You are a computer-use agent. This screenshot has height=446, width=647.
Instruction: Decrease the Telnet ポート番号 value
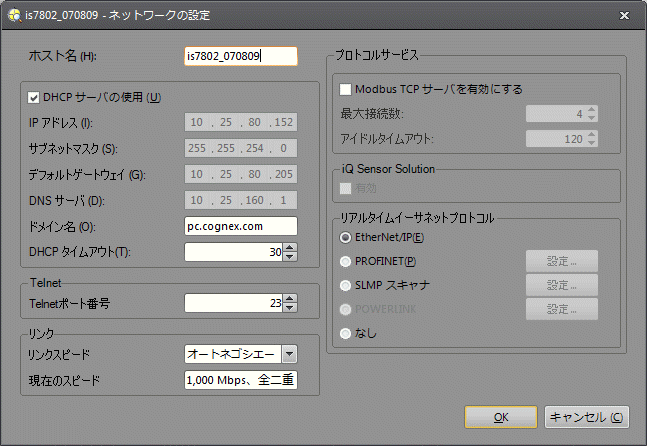click(291, 307)
